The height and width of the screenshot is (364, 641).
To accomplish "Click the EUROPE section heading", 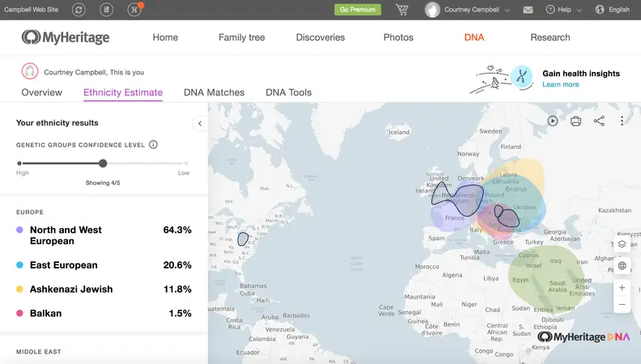I will coord(30,213).
